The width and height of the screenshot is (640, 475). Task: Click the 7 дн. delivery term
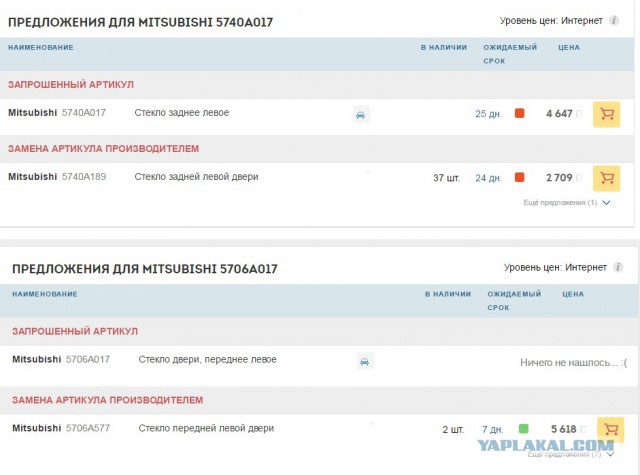[x=493, y=429]
